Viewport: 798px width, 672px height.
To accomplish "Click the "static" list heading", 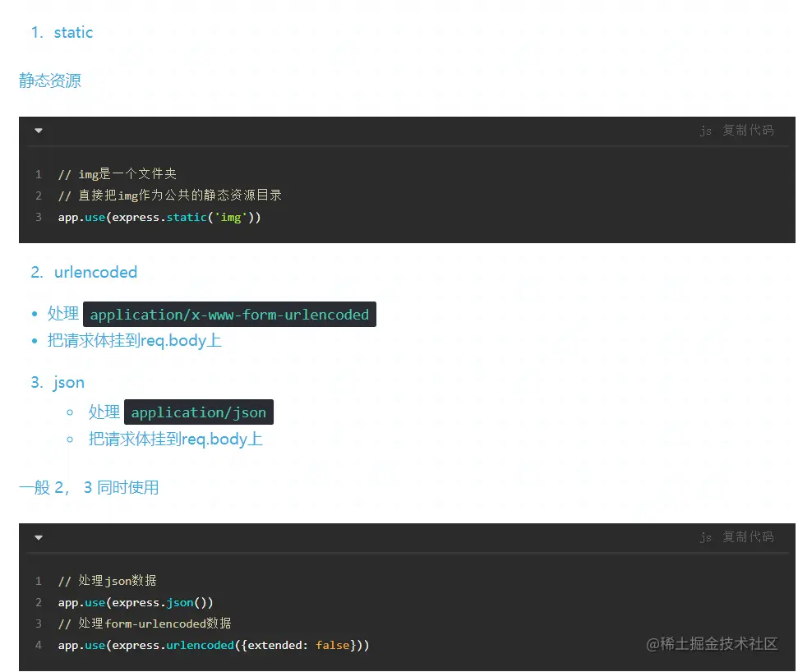I will tap(73, 33).
